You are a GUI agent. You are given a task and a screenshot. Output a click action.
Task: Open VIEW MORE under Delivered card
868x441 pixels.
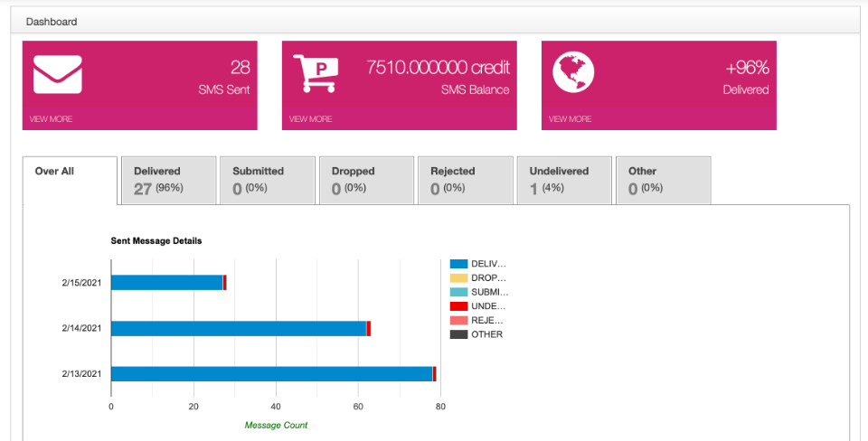point(571,119)
